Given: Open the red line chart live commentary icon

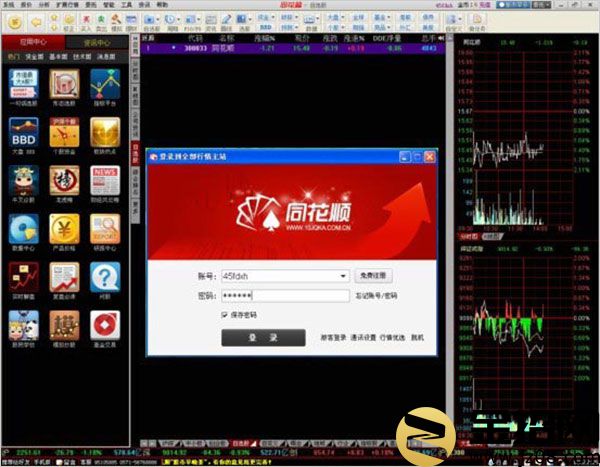Looking at the screenshot, I should coord(24,277).
